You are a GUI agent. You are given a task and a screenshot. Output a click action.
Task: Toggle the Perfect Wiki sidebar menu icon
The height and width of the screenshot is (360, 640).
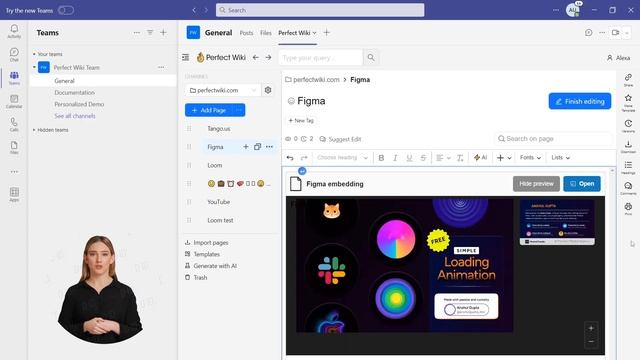coord(186,58)
